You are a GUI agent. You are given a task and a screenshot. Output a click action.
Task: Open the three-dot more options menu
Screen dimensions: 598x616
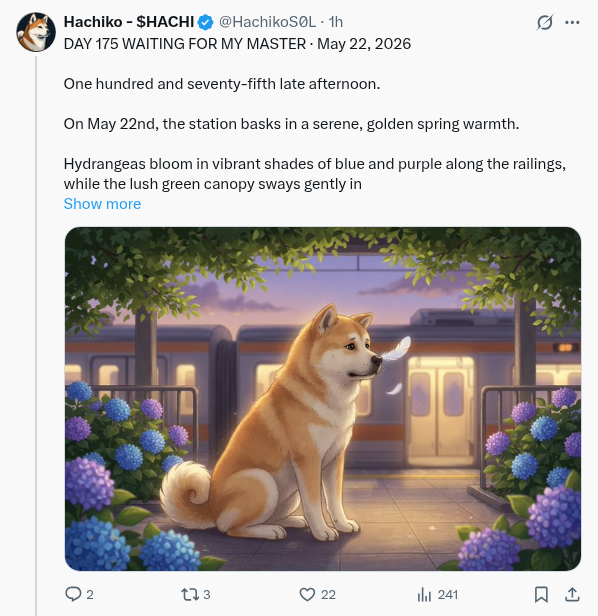572,22
